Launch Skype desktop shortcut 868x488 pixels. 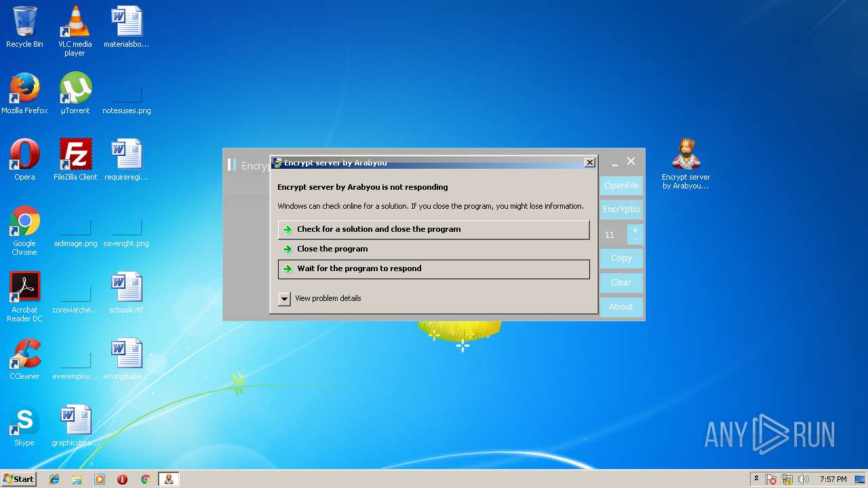tap(24, 426)
